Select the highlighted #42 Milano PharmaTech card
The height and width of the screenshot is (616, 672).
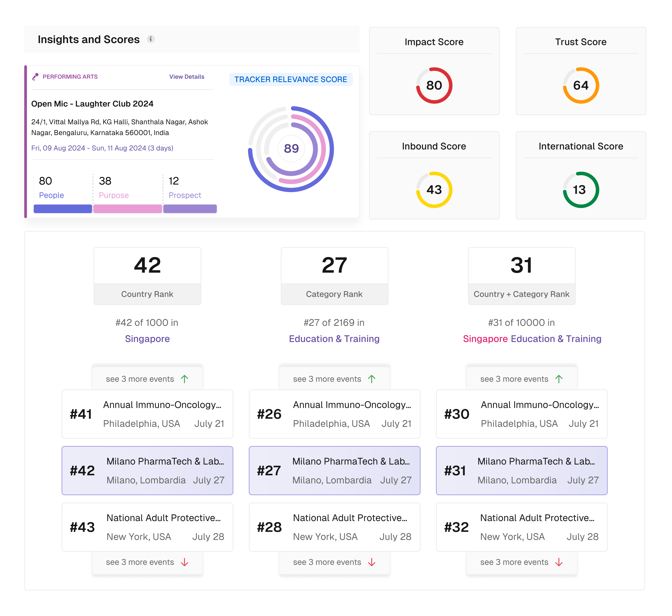(x=147, y=470)
